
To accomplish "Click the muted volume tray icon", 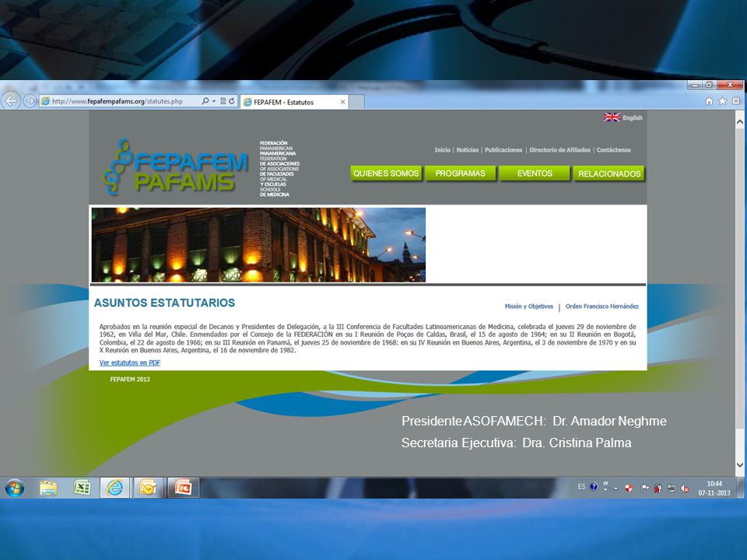I will (x=685, y=488).
